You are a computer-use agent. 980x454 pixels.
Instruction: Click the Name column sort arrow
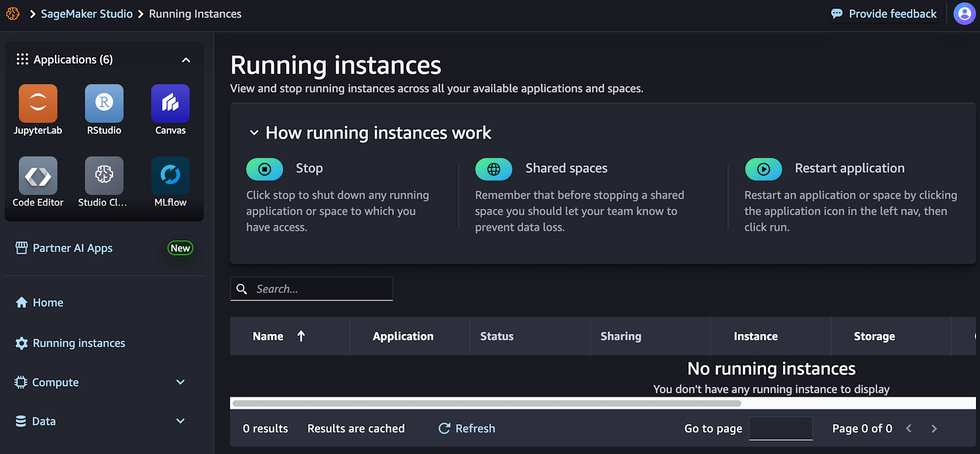pyautogui.click(x=301, y=336)
